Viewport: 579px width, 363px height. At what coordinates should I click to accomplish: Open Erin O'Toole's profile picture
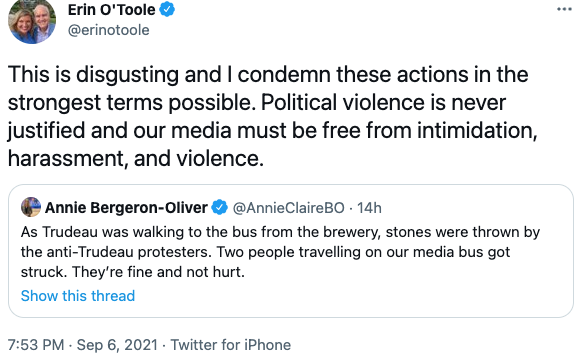point(32,21)
